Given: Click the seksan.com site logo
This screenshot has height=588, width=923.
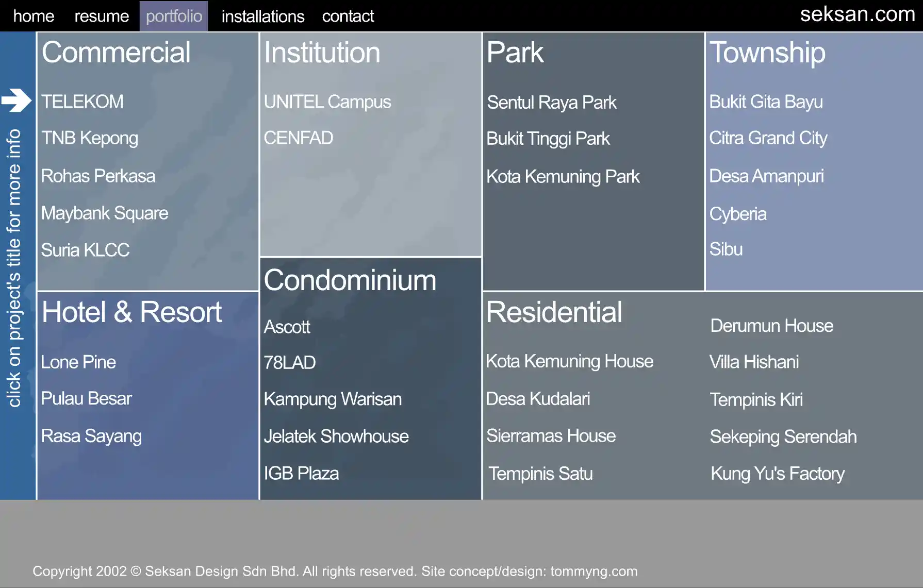Looking at the screenshot, I should coord(858,14).
